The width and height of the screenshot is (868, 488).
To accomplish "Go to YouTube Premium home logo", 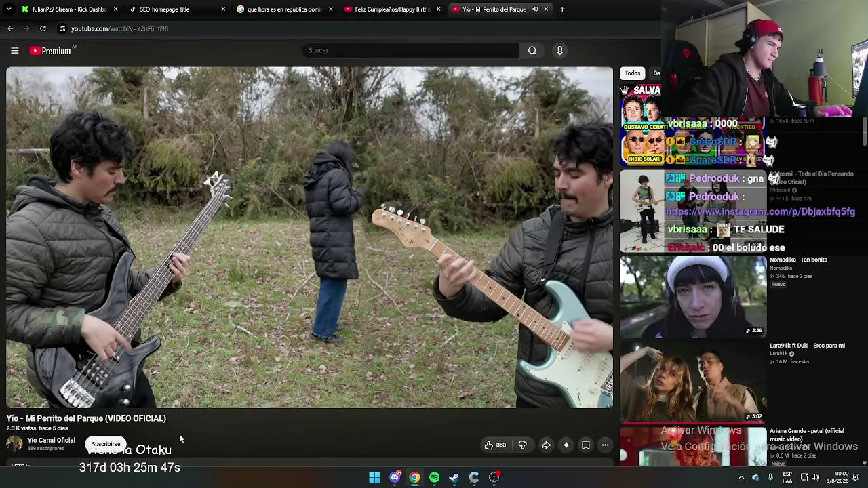I will [50, 51].
